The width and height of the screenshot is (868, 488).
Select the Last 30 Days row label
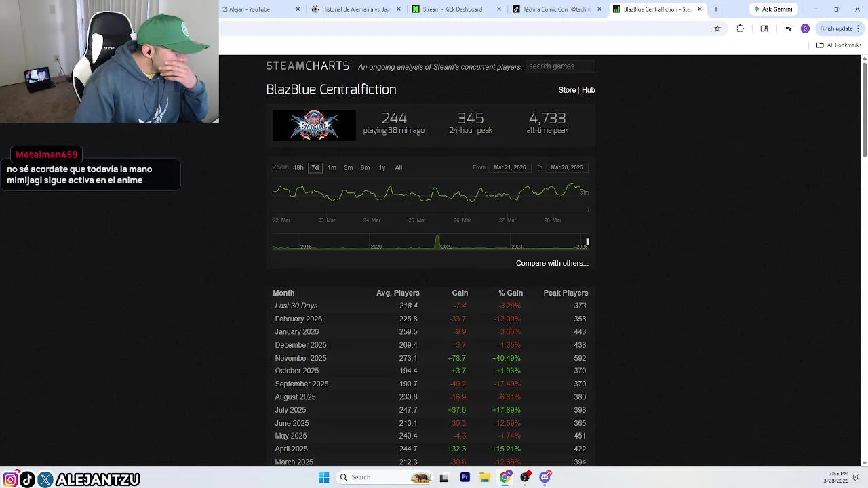click(x=296, y=306)
